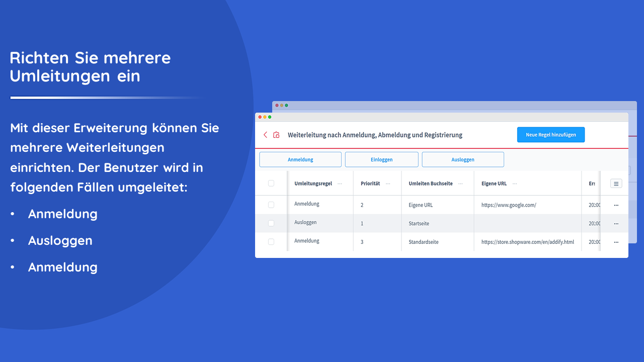The width and height of the screenshot is (644, 362).
Task: Click the Standardseite cell
Action: click(x=424, y=242)
